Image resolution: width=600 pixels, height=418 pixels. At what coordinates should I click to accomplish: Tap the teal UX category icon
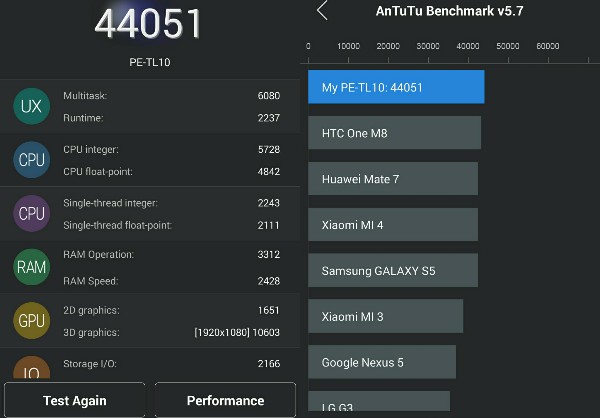tap(31, 106)
